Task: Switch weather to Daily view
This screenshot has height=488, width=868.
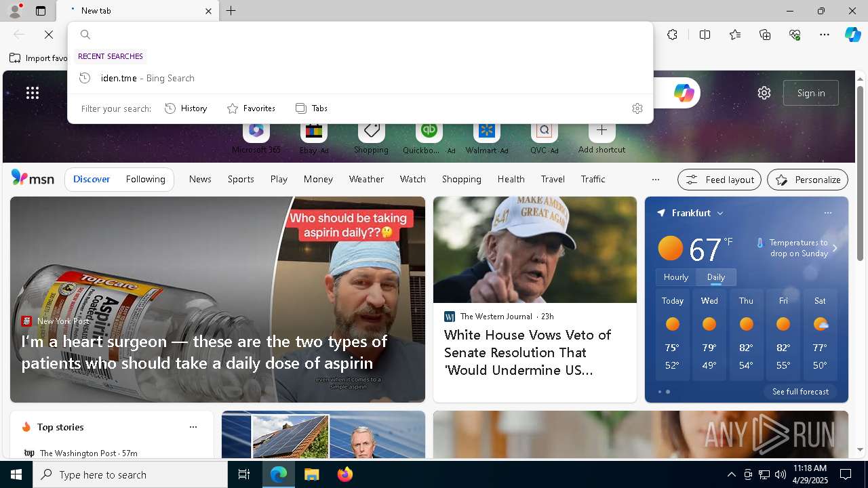Action: coord(716,277)
